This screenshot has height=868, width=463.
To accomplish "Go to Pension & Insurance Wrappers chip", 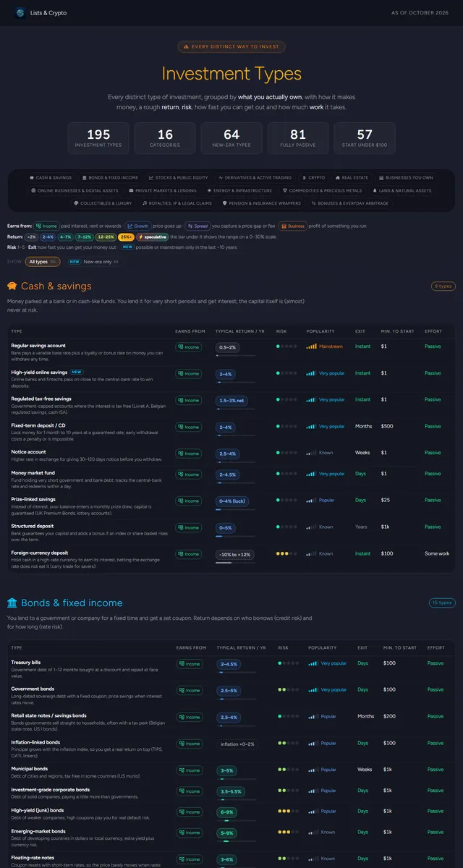I will click(260, 203).
